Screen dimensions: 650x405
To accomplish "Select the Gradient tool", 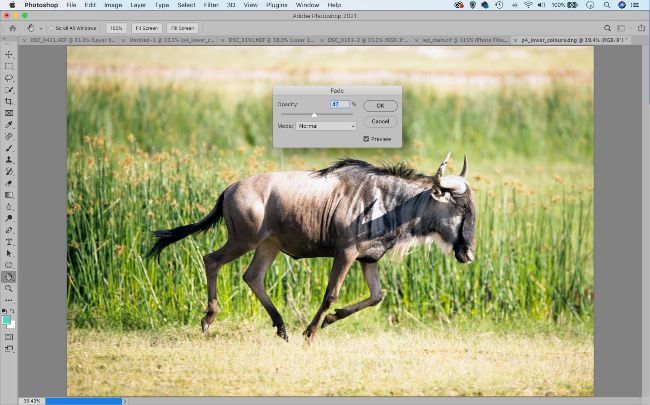I will click(9, 195).
